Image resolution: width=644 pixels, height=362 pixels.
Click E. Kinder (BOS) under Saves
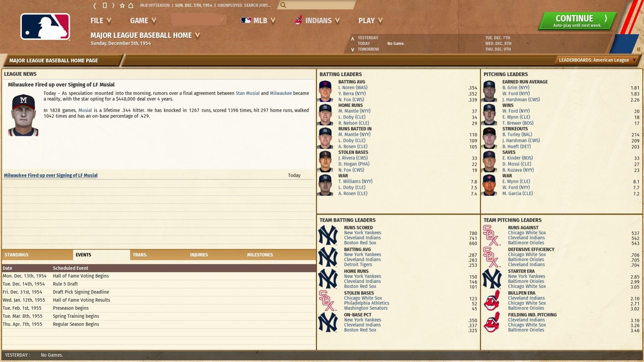[517, 158]
